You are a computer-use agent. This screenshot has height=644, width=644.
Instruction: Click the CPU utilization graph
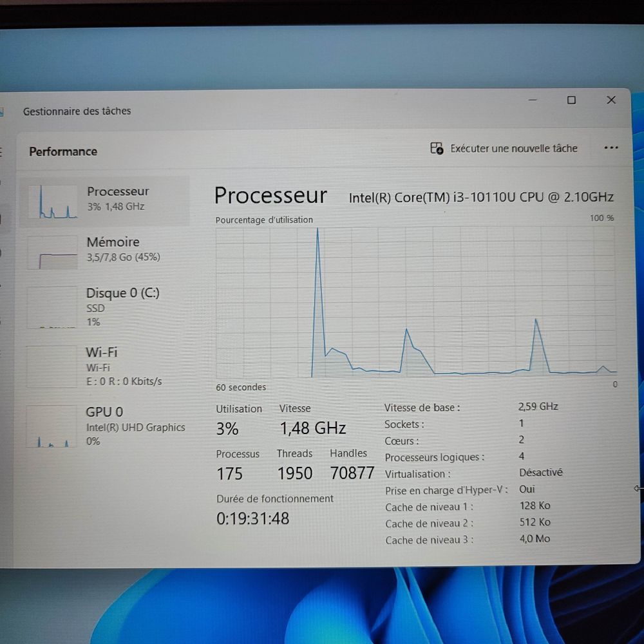click(x=415, y=302)
